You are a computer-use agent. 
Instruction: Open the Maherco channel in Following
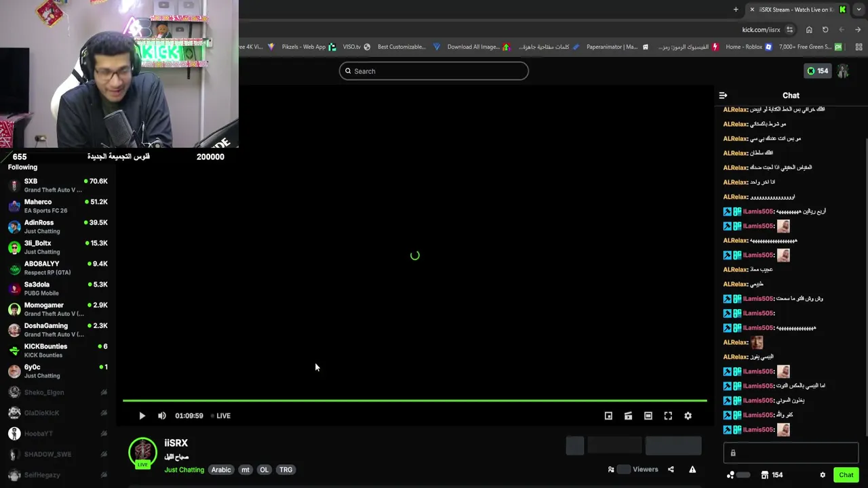(58, 206)
